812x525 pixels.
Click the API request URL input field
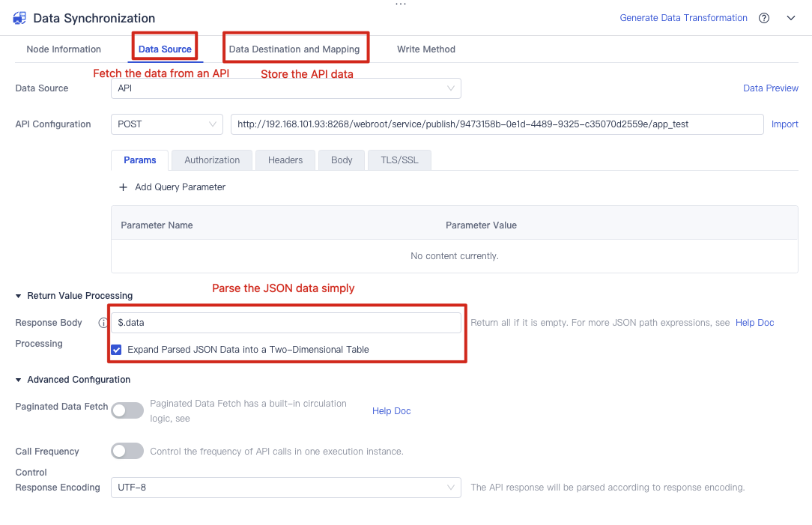[494, 124]
